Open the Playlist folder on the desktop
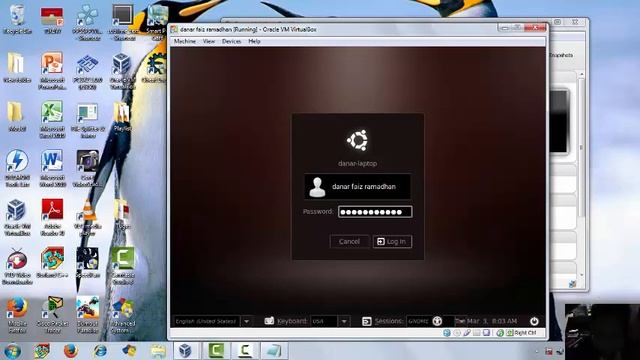The image size is (640, 360). pyautogui.click(x=122, y=116)
